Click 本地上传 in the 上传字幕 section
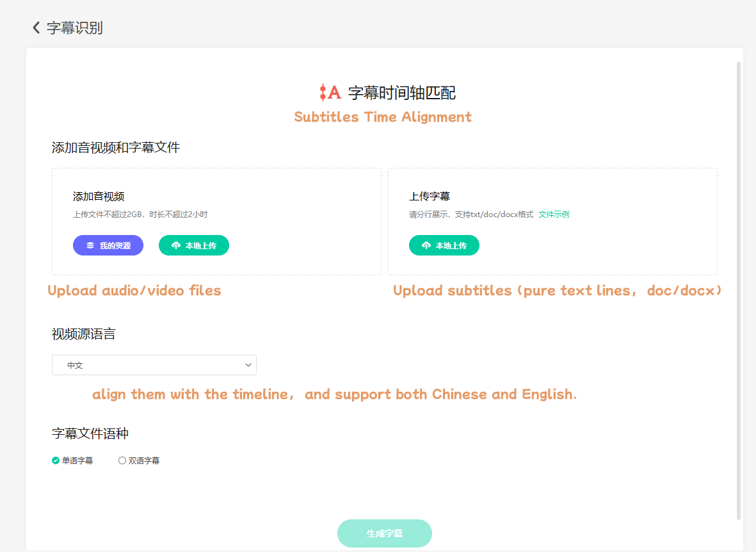 (x=444, y=245)
